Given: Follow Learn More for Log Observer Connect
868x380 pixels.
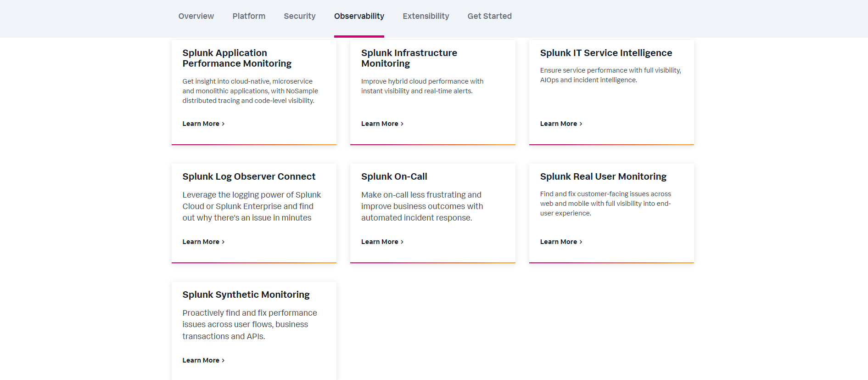Looking at the screenshot, I should (203, 242).
